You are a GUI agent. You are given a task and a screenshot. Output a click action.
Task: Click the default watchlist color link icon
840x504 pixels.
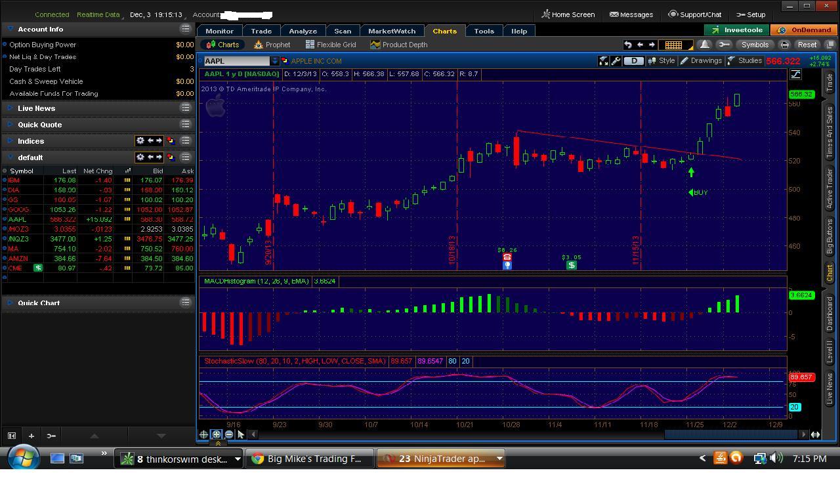171,157
